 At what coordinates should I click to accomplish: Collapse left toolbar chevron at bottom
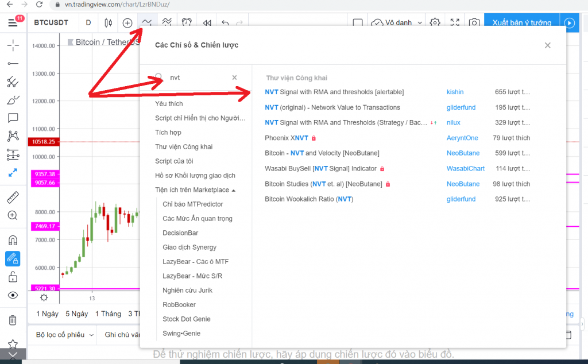pyautogui.click(x=13, y=355)
